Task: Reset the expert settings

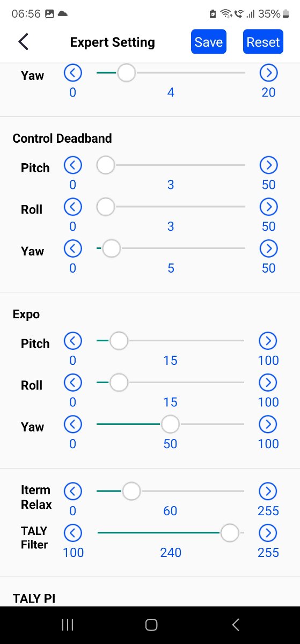Action: point(263,42)
